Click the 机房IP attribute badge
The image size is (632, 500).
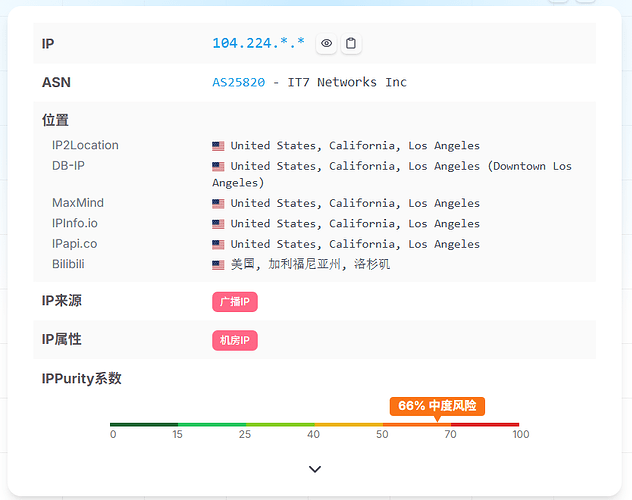(x=235, y=340)
